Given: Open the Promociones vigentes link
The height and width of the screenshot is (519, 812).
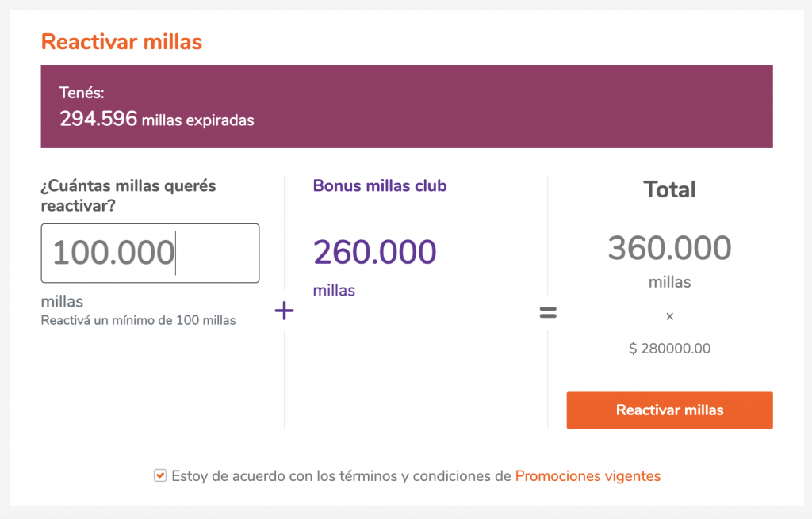Looking at the screenshot, I should (588, 476).
